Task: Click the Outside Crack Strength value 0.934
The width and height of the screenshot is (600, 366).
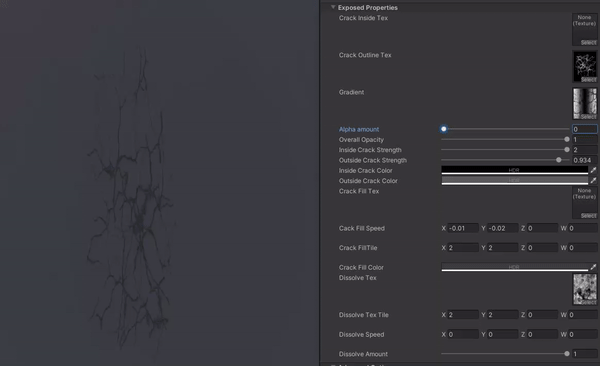Action: point(584,160)
